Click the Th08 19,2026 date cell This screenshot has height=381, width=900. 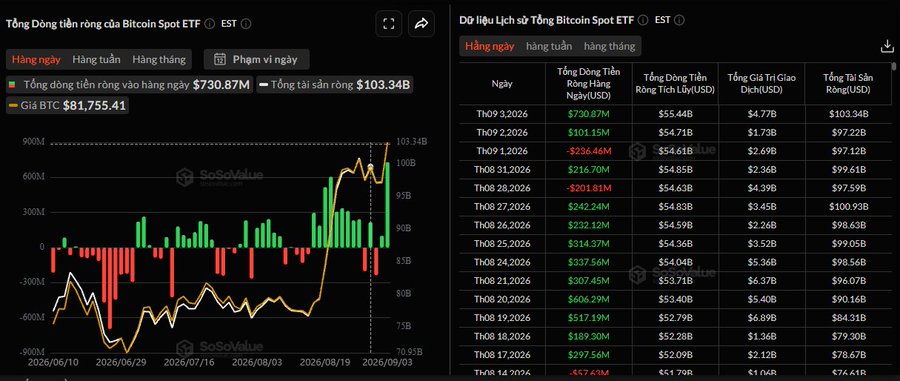(501, 318)
